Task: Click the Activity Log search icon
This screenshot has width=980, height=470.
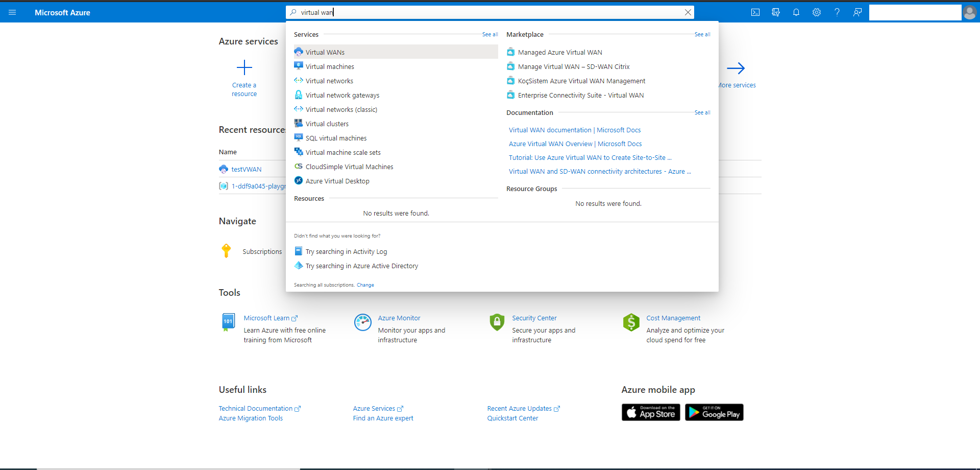Action: point(299,251)
